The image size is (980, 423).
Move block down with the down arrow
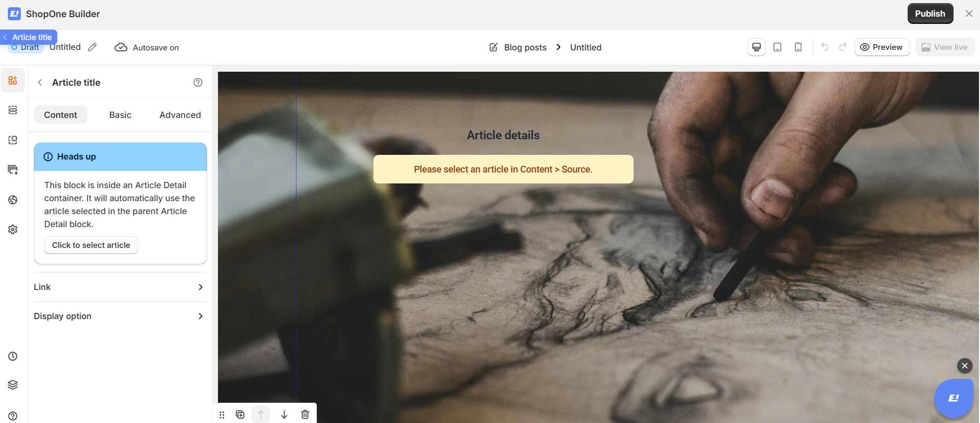point(284,414)
